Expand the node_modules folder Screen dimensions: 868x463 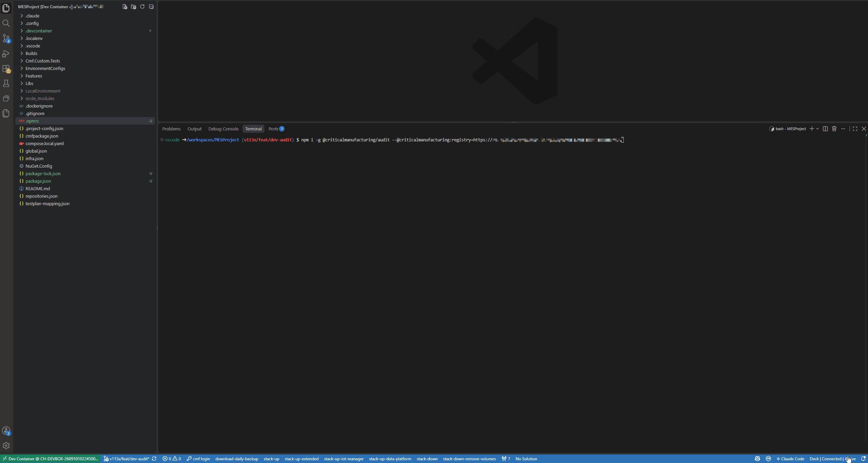[85, 98]
